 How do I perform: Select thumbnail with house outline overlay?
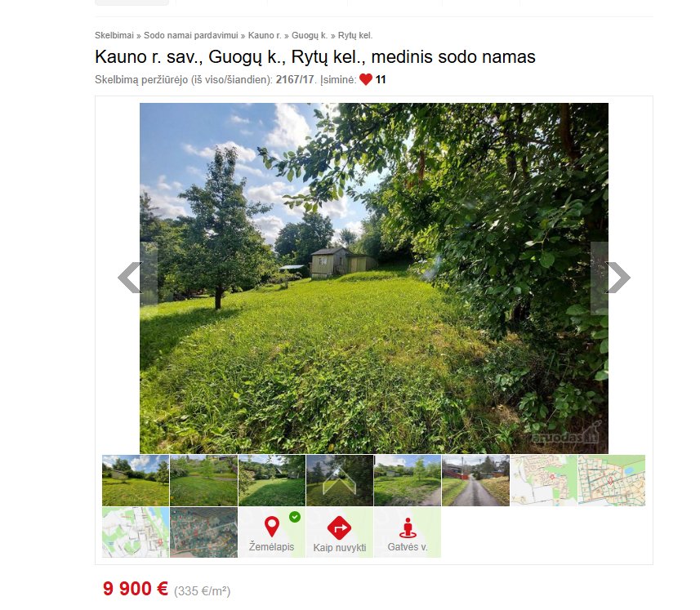click(339, 480)
